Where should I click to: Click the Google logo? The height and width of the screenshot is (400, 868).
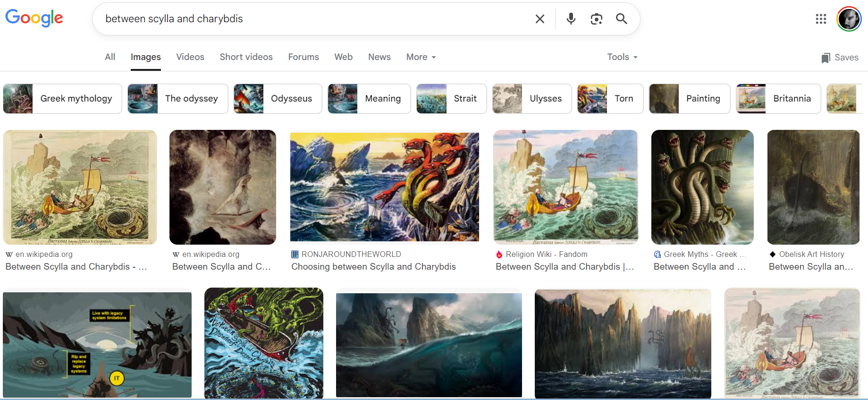34,18
